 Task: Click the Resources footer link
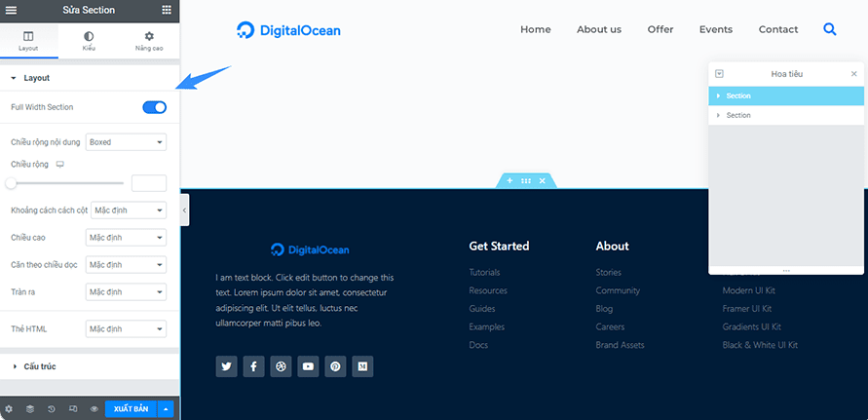pyautogui.click(x=488, y=290)
